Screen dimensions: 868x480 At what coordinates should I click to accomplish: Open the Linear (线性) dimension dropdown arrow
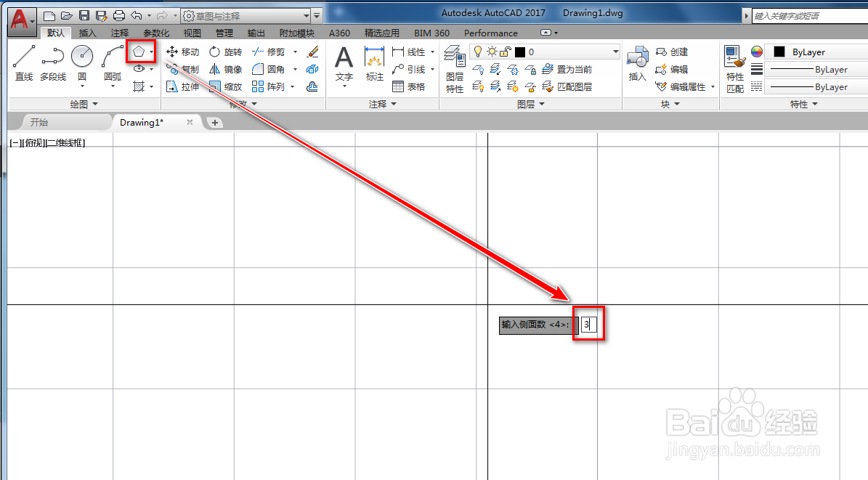pos(432,52)
